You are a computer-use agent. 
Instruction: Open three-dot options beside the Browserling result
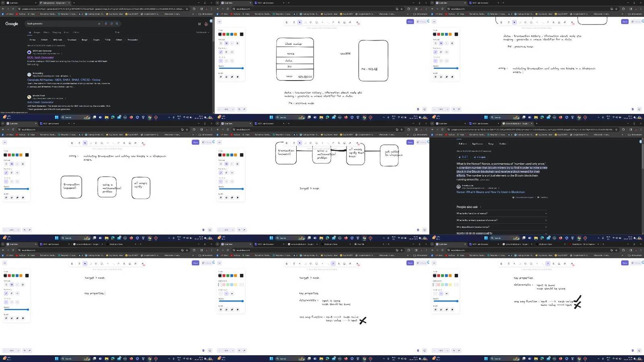70,76
